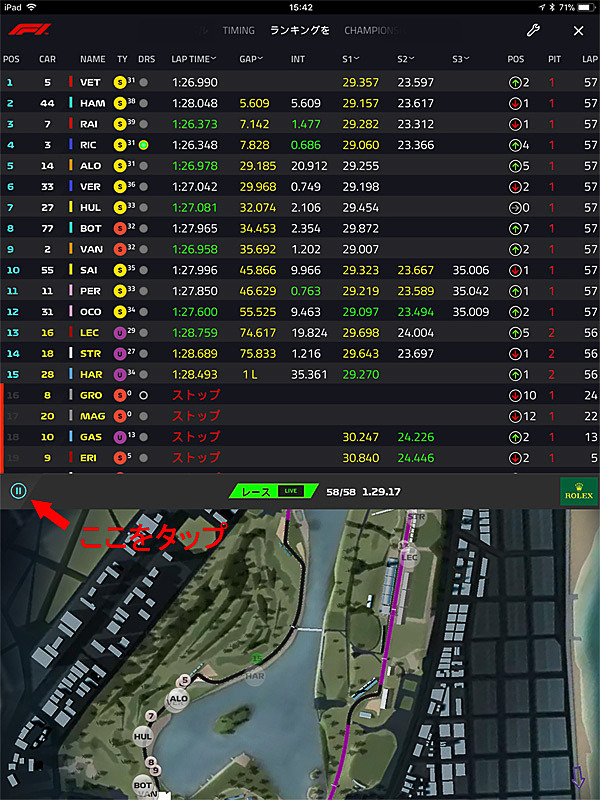The width and height of the screenshot is (600, 800).
Task: Tap HAR's purple tyre icon
Action: [120, 374]
